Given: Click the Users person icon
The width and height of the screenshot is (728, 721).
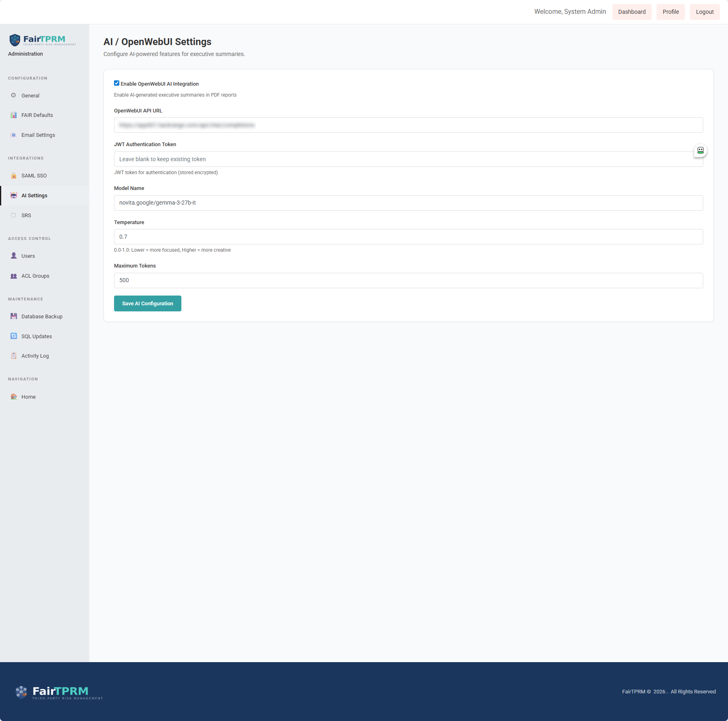Looking at the screenshot, I should [13, 256].
